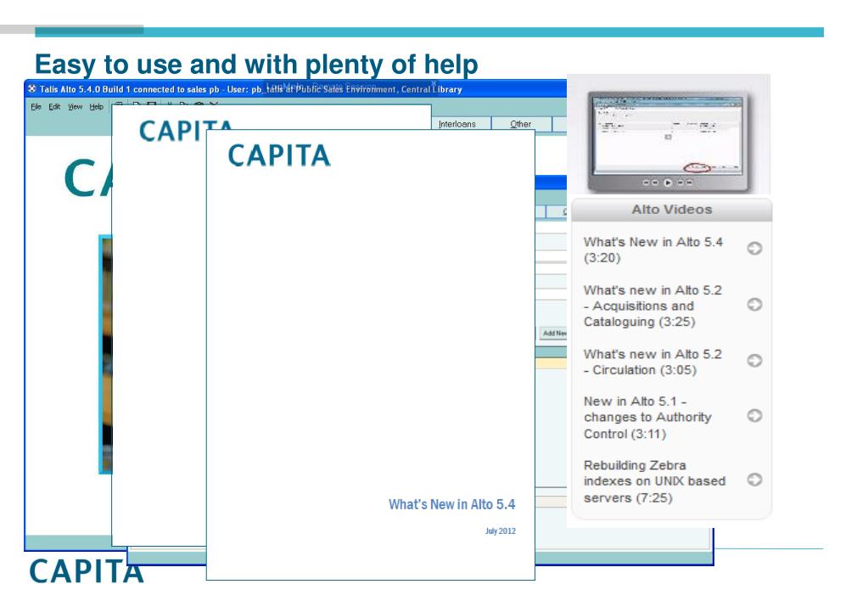This screenshot has height=601, width=868.
Task: Click arrow icon beside Circulation video
Action: 754,361
